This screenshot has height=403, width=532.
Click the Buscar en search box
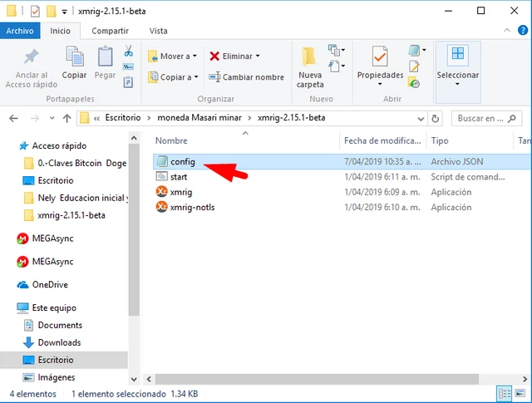point(486,118)
